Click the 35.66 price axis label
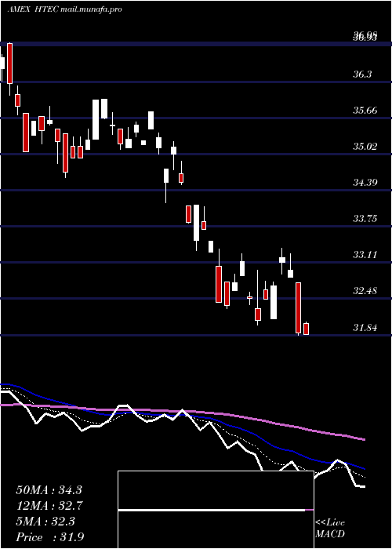Screen dimensions: 392x549 [x=365, y=111]
